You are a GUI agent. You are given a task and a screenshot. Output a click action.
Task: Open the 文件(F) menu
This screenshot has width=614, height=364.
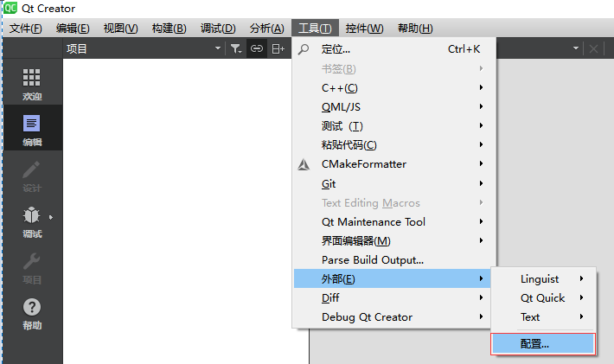(25, 29)
